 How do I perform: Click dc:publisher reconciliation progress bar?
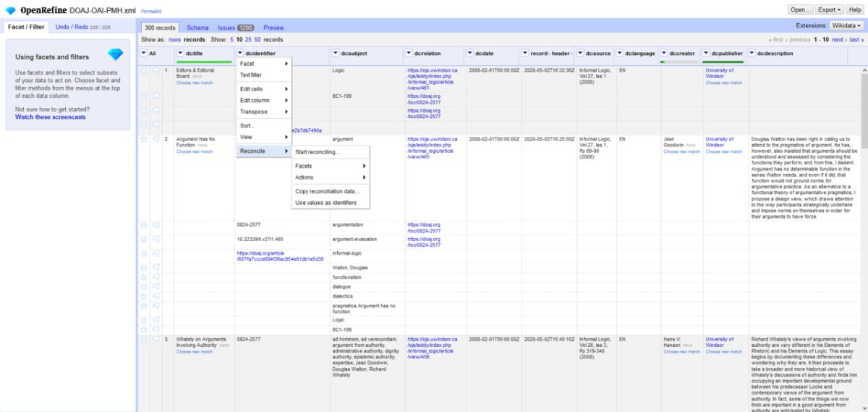pos(724,62)
